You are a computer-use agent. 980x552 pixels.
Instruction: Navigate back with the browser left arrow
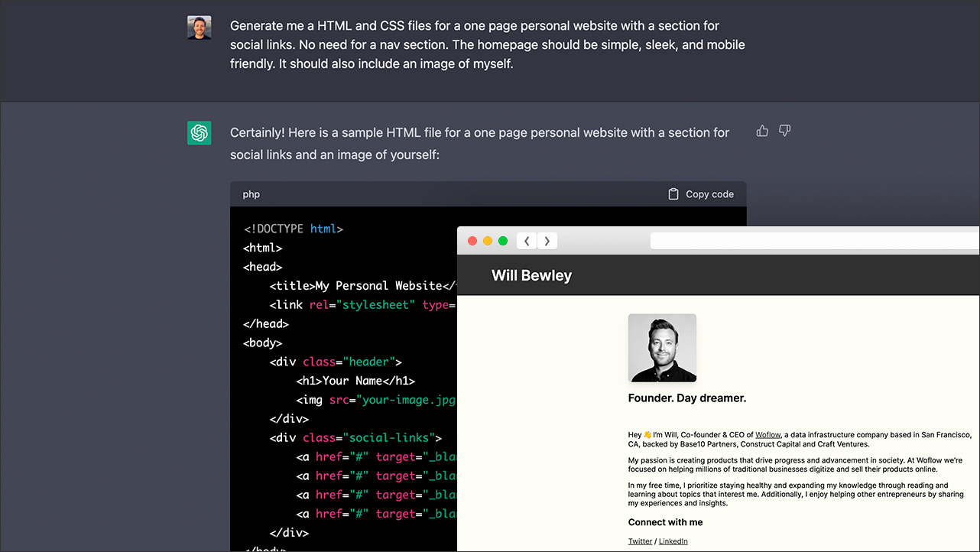[527, 241]
